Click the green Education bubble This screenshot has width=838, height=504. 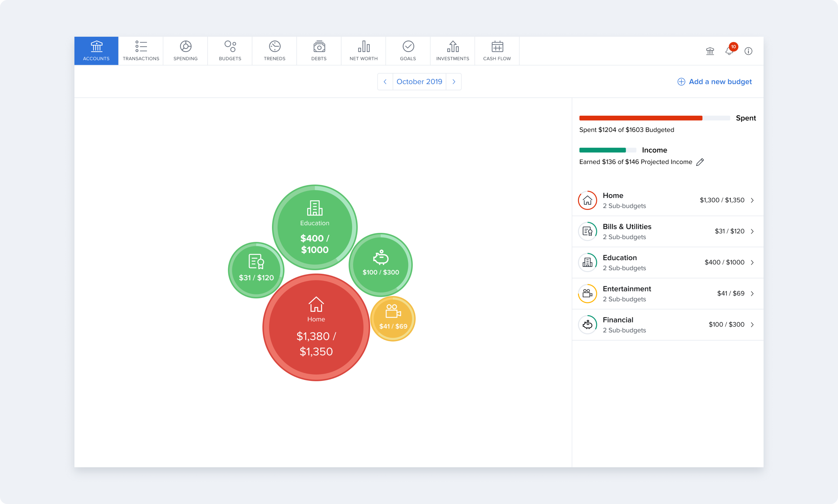coord(315,227)
